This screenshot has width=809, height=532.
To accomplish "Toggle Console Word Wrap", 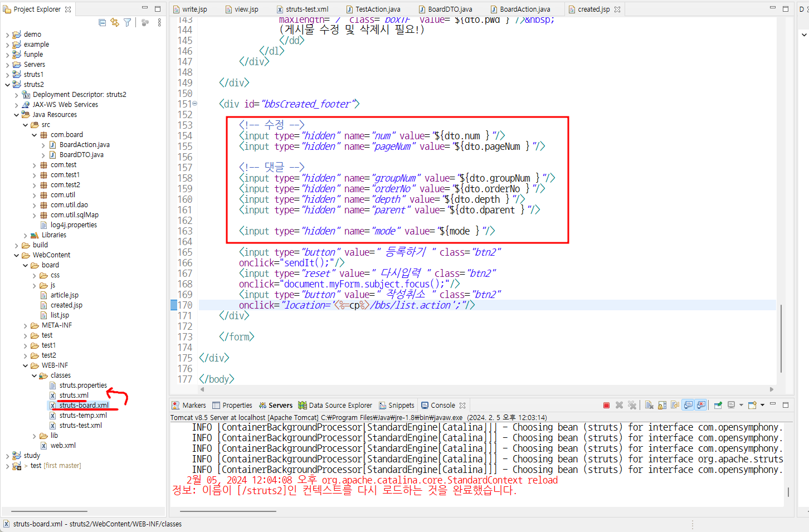I will (675, 405).
